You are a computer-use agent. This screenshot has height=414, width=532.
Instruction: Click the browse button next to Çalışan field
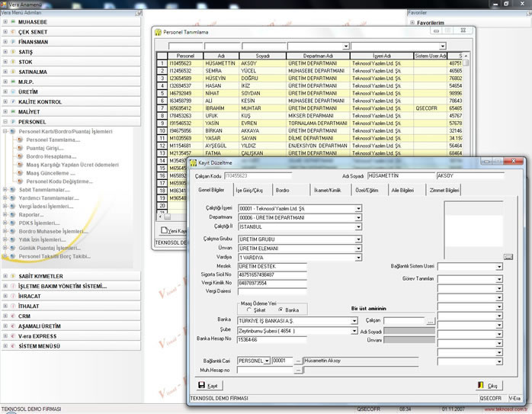click(x=430, y=321)
